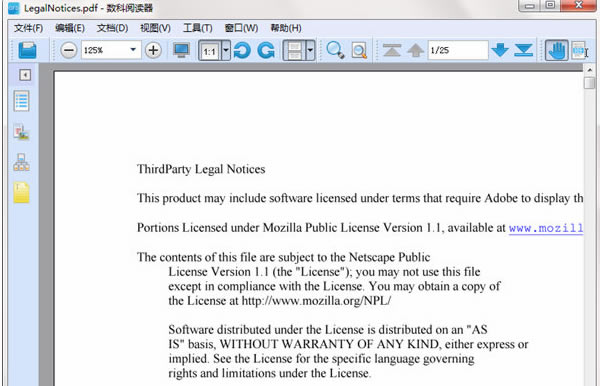Open the 工具(T) menu

coord(197,28)
